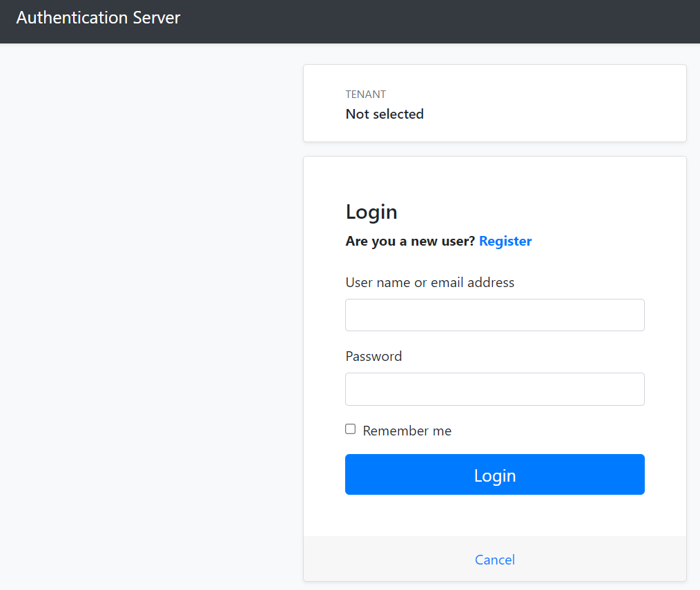Image resolution: width=700 pixels, height=590 pixels.
Task: Click the Authentication Server header title
Action: [x=98, y=17]
